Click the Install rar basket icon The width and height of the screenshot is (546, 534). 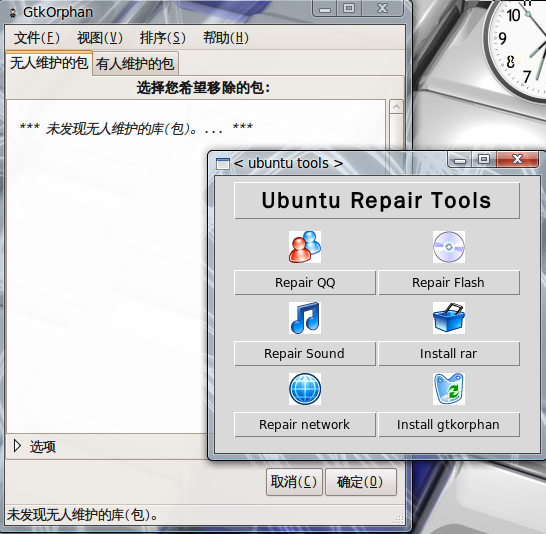point(448,318)
